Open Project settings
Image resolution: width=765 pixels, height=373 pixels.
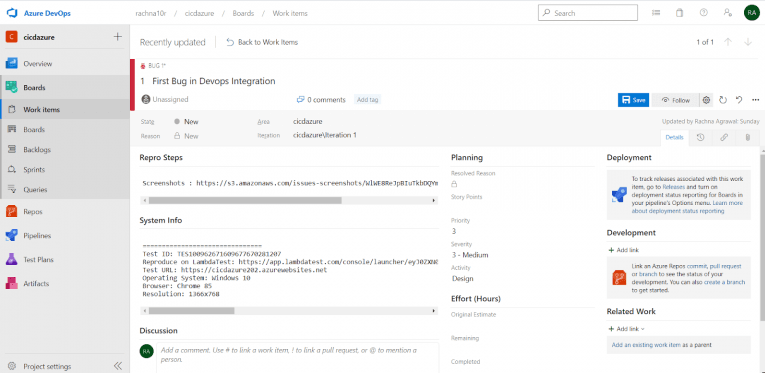click(x=47, y=366)
